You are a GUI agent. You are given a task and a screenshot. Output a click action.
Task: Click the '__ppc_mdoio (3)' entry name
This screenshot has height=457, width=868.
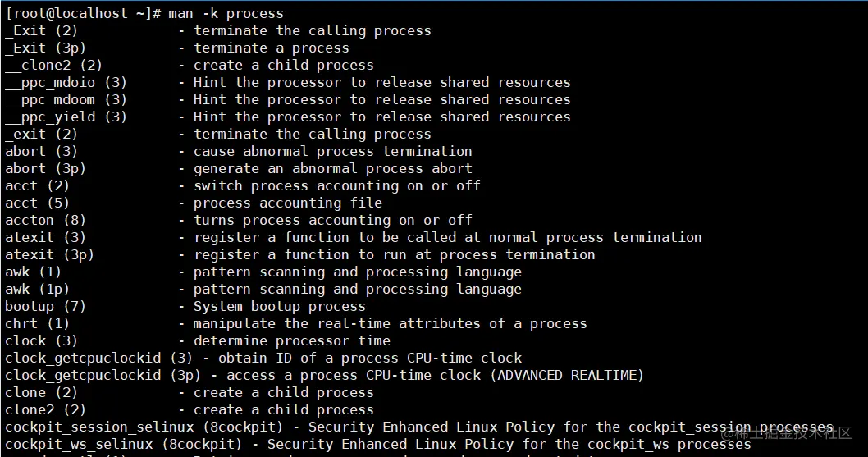point(66,82)
